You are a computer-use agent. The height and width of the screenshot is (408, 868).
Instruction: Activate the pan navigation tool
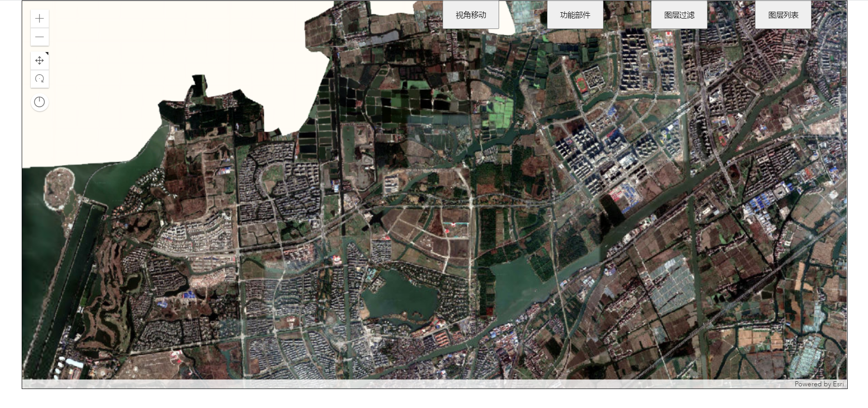coord(40,61)
